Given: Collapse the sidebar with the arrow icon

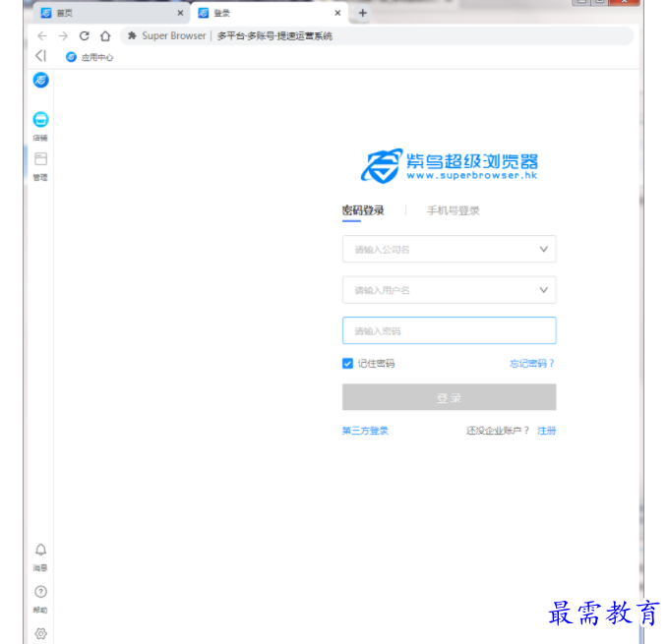Looking at the screenshot, I should [41, 56].
